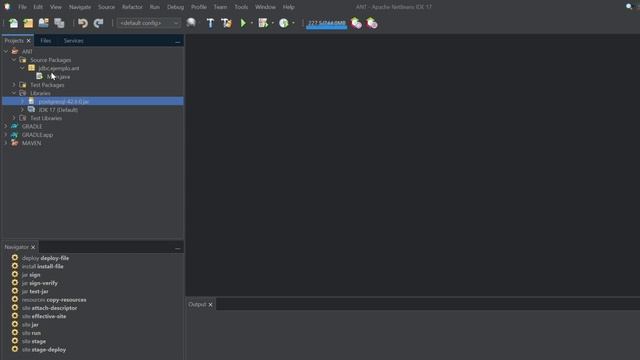This screenshot has height=360, width=640.
Task: Click the memory usage meter showing 227.5/744.0MB
Action: [x=327, y=24]
